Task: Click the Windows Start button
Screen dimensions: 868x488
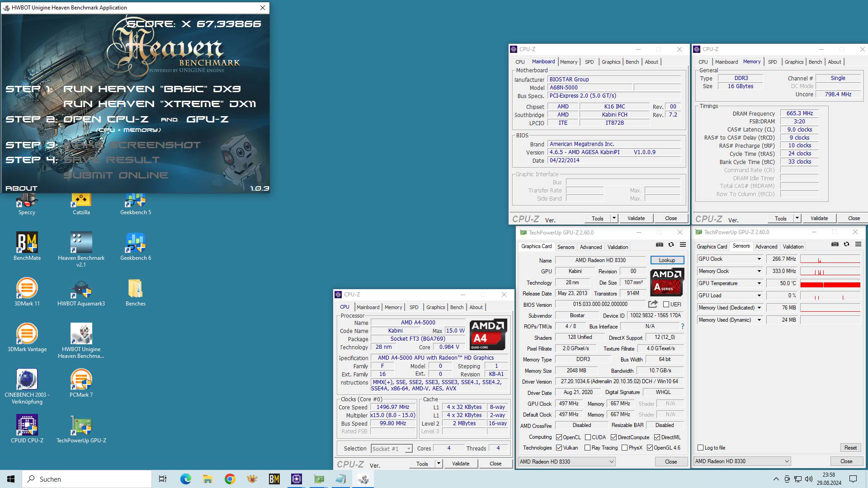Action: [x=11, y=479]
